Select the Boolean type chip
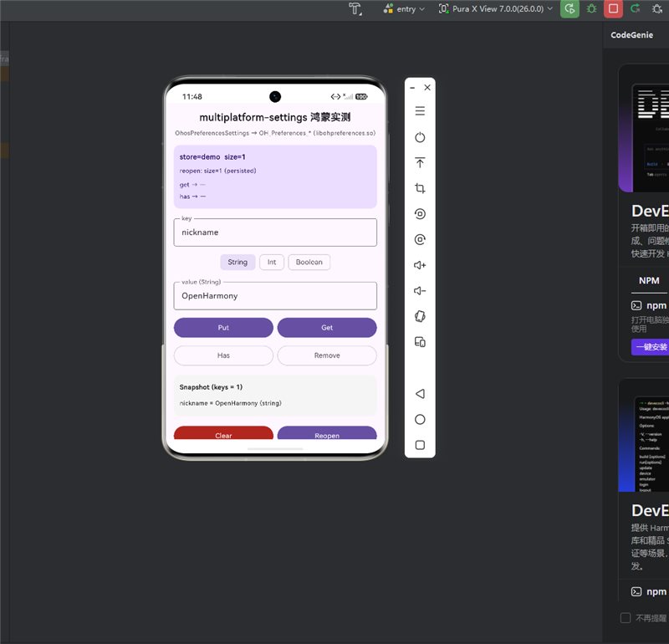 309,262
